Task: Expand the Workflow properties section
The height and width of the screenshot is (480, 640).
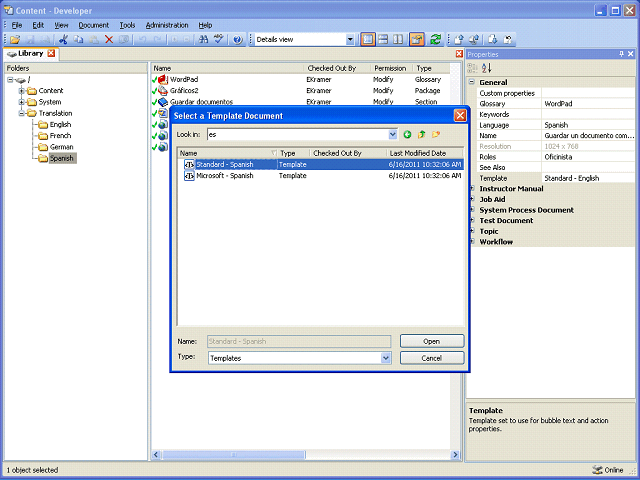Action: (472, 242)
